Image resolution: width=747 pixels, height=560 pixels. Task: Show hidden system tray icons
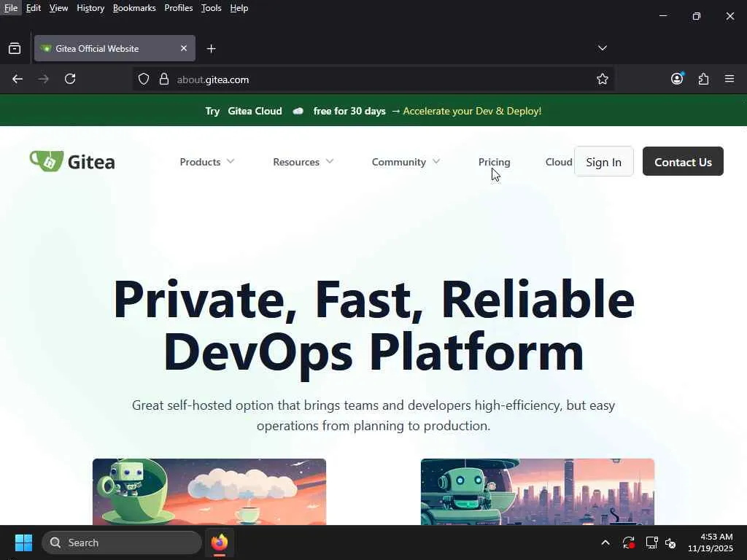pyautogui.click(x=605, y=542)
